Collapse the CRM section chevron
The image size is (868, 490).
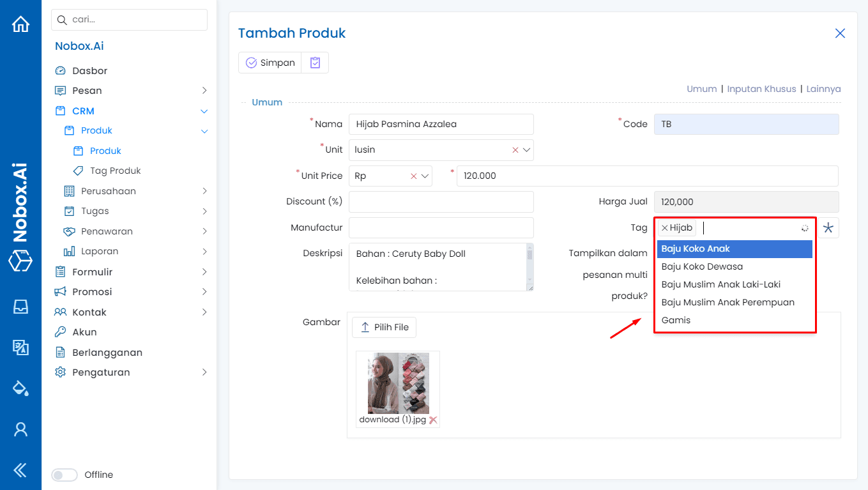pos(204,111)
